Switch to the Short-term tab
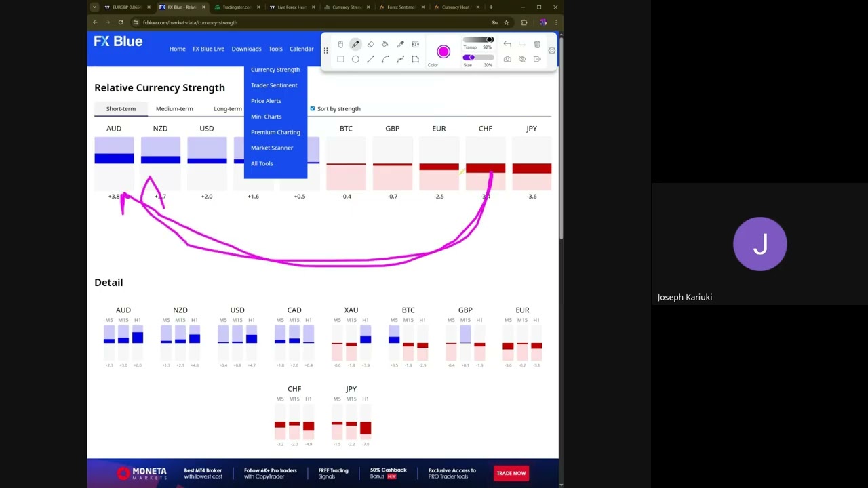 click(x=121, y=108)
